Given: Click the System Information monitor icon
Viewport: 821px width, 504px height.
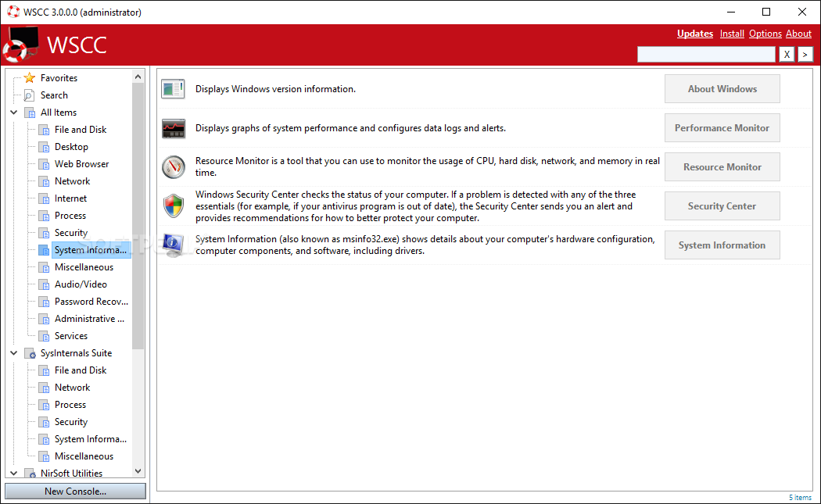Looking at the screenshot, I should click(174, 245).
